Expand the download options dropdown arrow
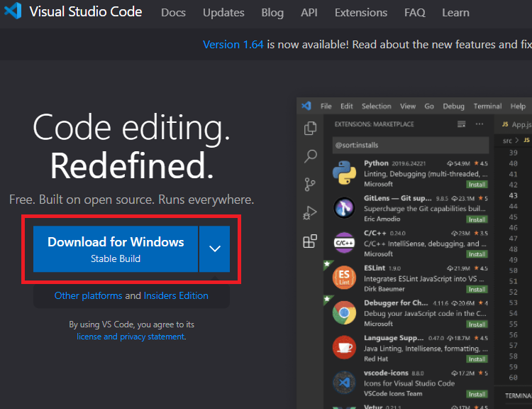532x409 pixels. click(x=214, y=249)
